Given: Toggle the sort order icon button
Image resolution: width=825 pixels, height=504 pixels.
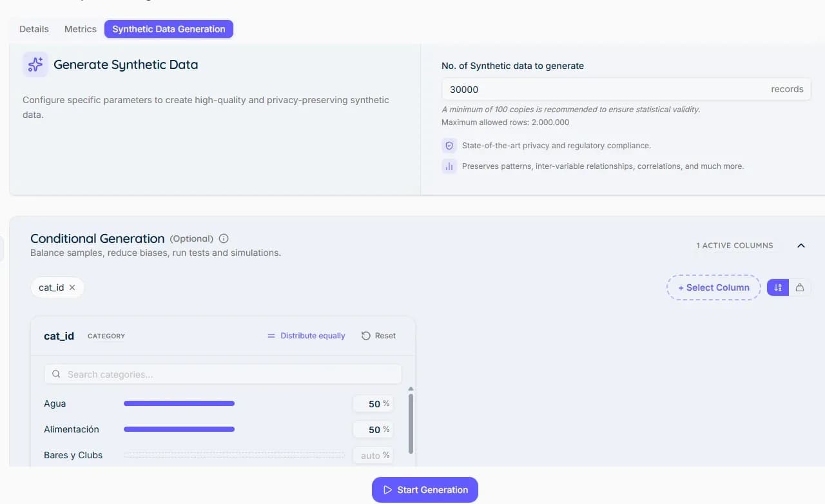Looking at the screenshot, I should (778, 287).
